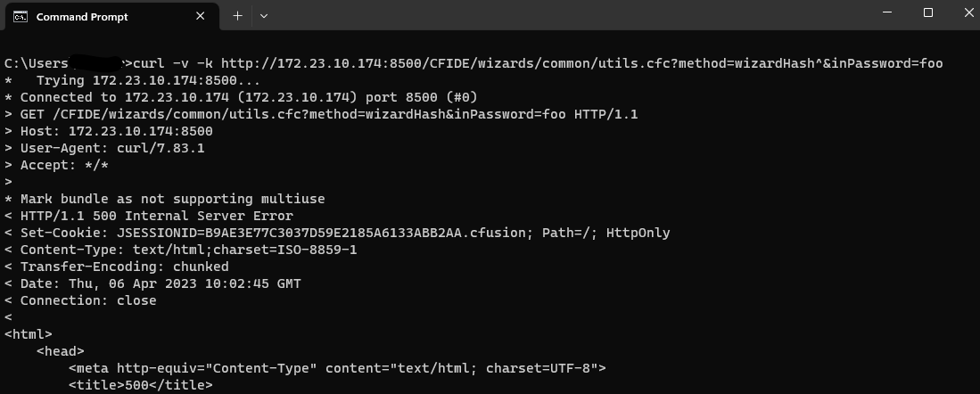The image size is (980, 394).
Task: Click the 500 Internal Server Error line
Action: [156, 216]
